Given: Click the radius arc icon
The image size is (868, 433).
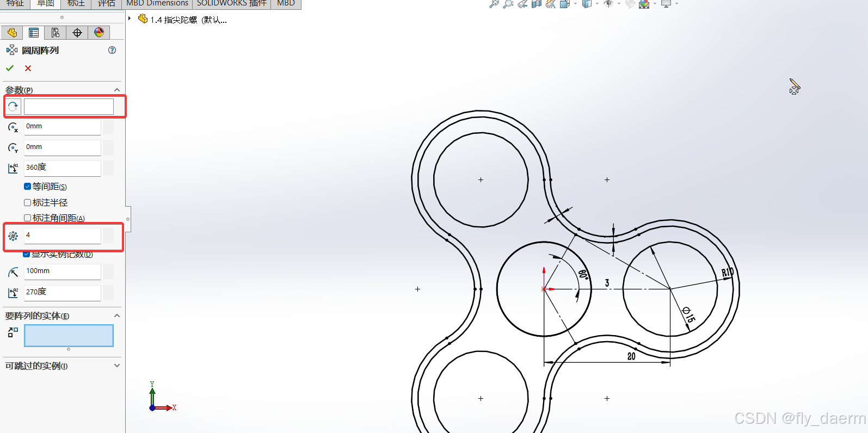Looking at the screenshot, I should coord(13,271).
